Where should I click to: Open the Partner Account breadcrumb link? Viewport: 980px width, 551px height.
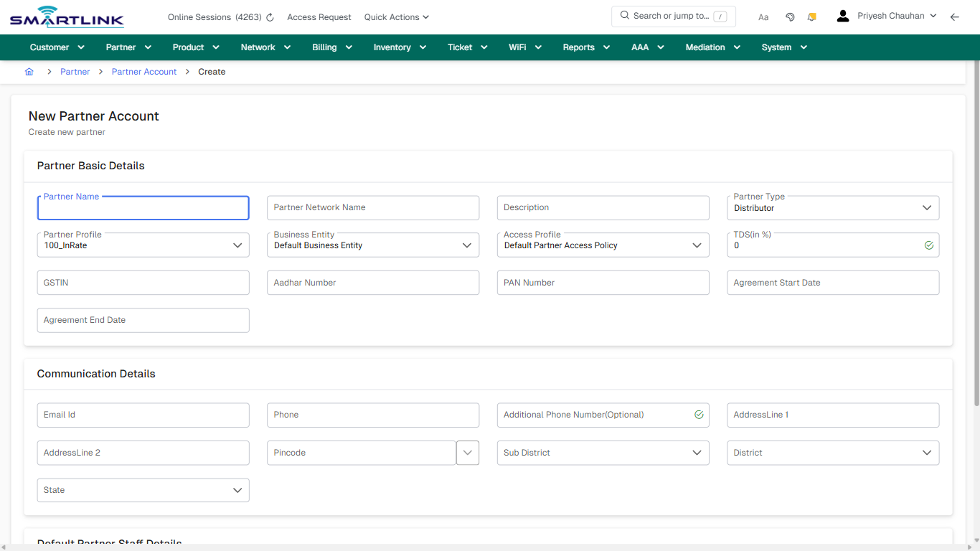[143, 72]
